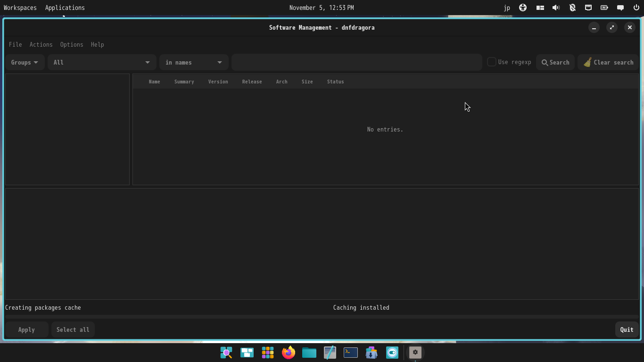The width and height of the screenshot is (644, 362).
Task: Launch the terminal from the dock
Action: [351, 353]
